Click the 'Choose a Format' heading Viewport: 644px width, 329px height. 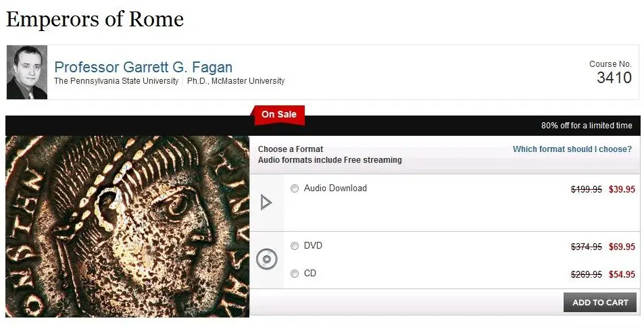tap(291, 149)
